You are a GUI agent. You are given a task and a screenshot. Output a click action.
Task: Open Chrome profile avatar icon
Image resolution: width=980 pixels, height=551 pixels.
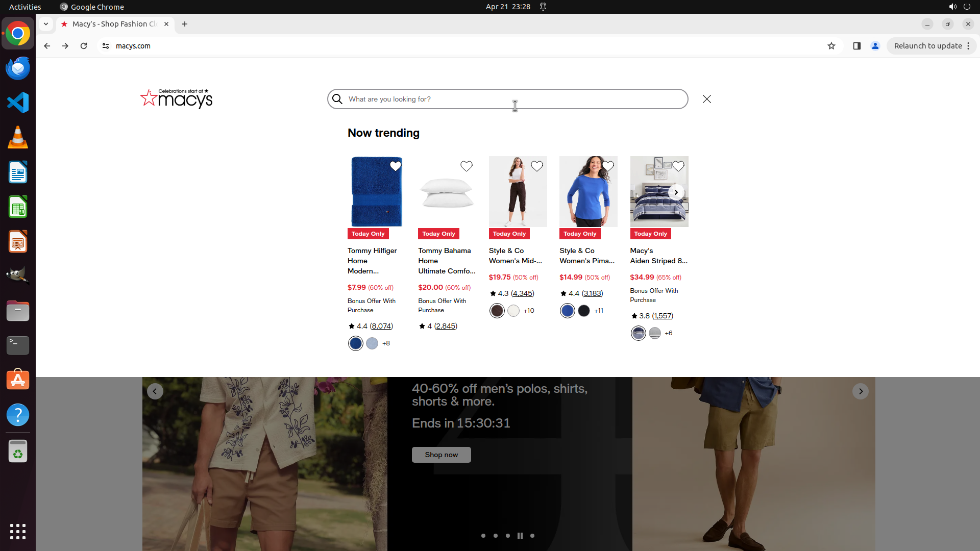point(875,46)
